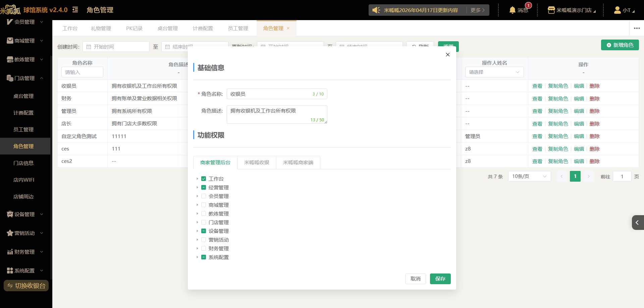This screenshot has width=644, height=308.
Task: Click 更多 in the announcement bar
Action: click(x=478, y=10)
